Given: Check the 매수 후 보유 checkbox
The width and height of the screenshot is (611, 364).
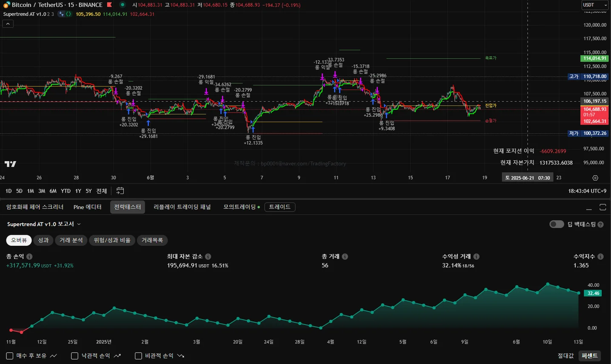Looking at the screenshot, I should 10,356.
